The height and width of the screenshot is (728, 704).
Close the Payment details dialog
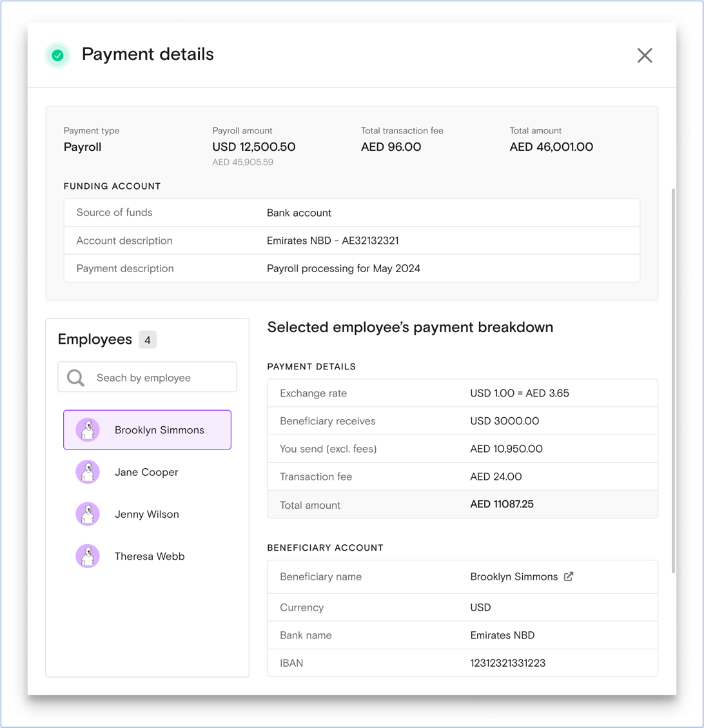pyautogui.click(x=645, y=55)
